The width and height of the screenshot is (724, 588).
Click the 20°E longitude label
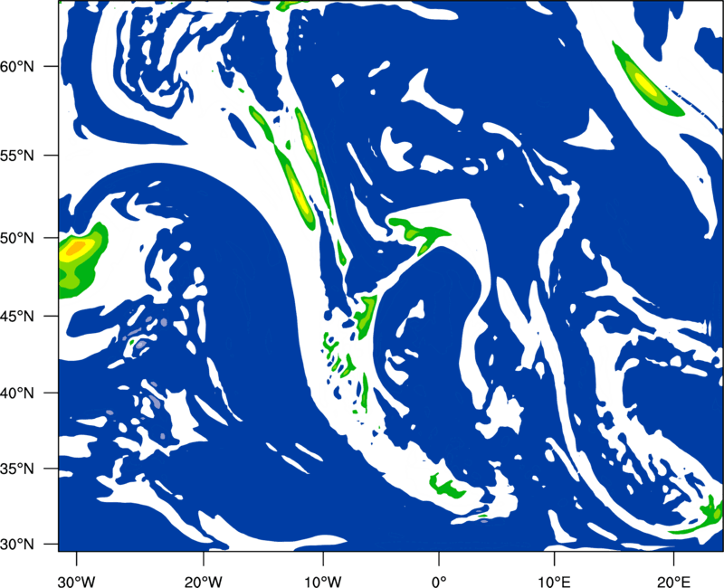[673, 581]
